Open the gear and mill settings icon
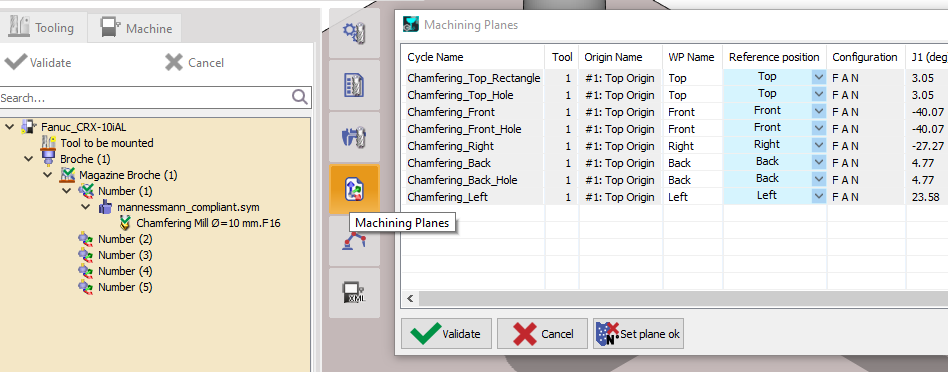The image size is (948, 372). tap(354, 33)
